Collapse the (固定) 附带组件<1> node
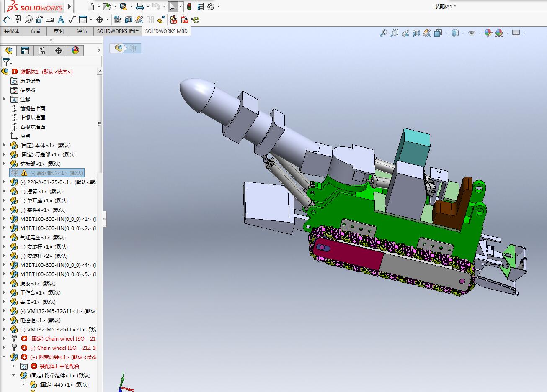The image size is (547, 392). tap(13, 375)
